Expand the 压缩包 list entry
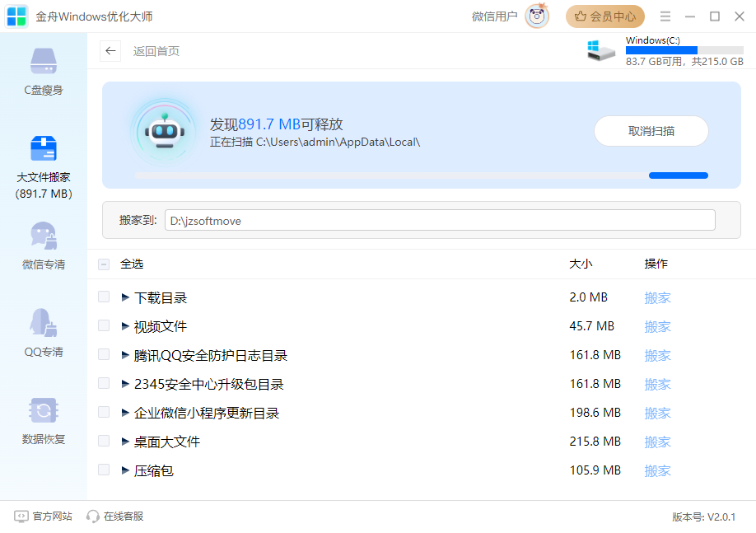This screenshot has width=756, height=533. (x=124, y=470)
